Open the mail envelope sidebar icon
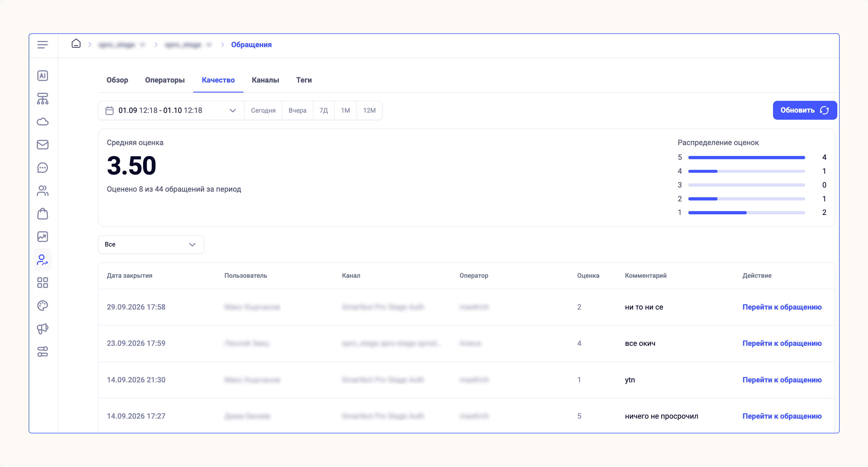 pyautogui.click(x=42, y=145)
